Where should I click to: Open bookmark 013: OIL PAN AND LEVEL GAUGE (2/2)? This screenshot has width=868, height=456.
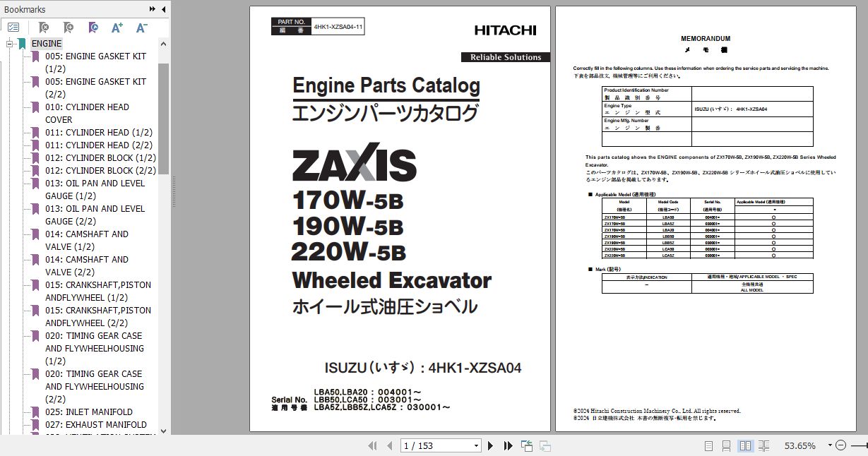(x=95, y=215)
